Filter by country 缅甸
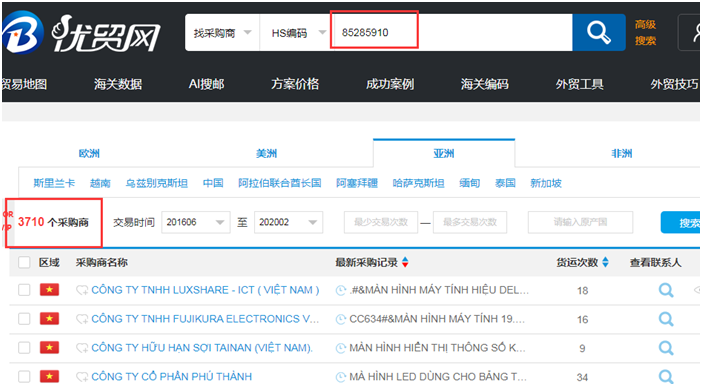 (x=470, y=183)
